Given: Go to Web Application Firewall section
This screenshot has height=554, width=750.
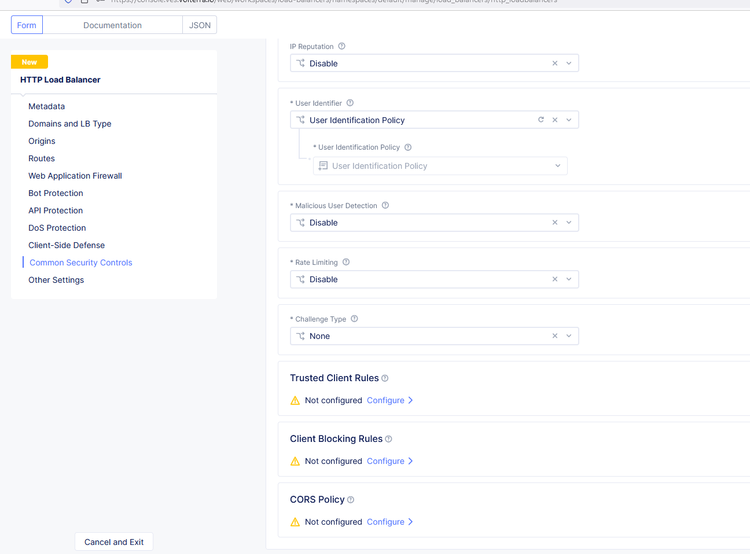Looking at the screenshot, I should pyautogui.click(x=75, y=176).
